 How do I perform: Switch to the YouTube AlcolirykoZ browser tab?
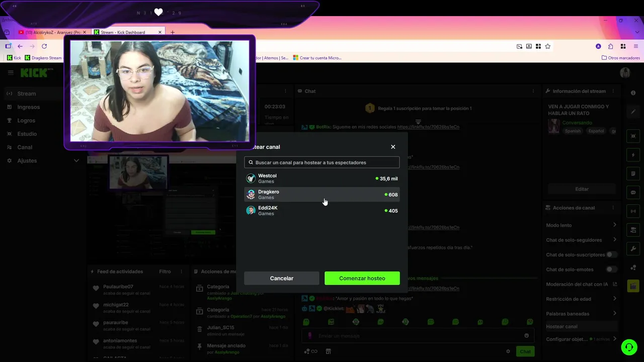click(52, 32)
